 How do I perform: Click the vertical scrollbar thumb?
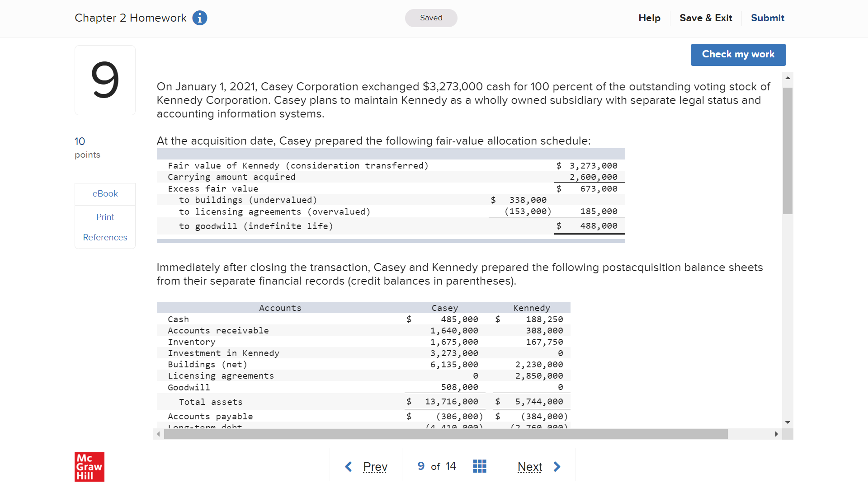point(788,150)
